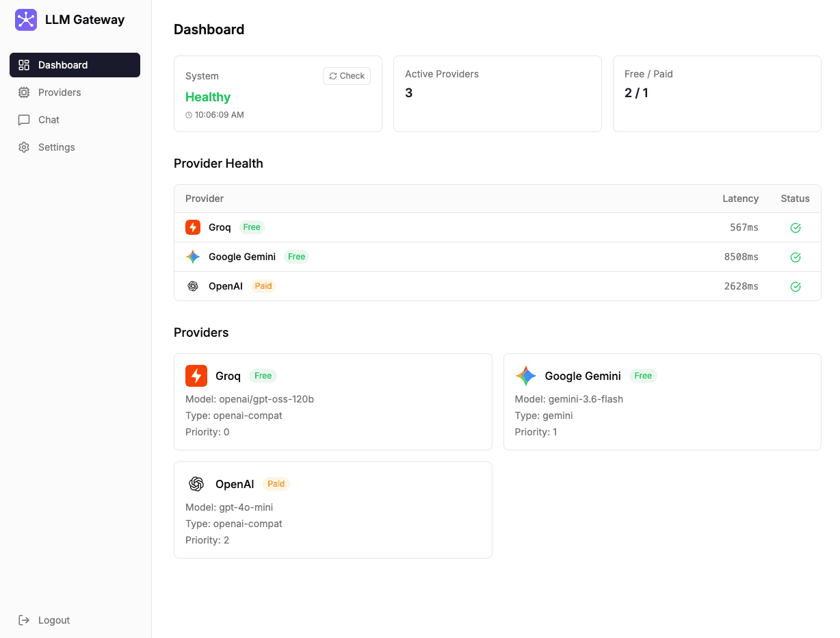Viewport: 840px width, 638px height.
Task: Click the Free badge in Gemini health row
Action: (297, 257)
